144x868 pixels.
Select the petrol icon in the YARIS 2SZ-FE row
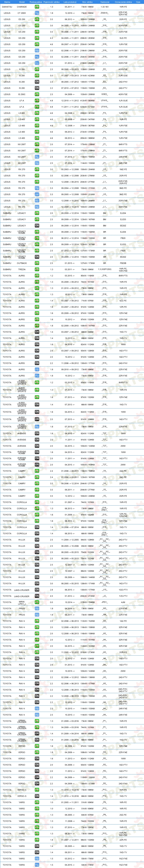coord(37,815)
